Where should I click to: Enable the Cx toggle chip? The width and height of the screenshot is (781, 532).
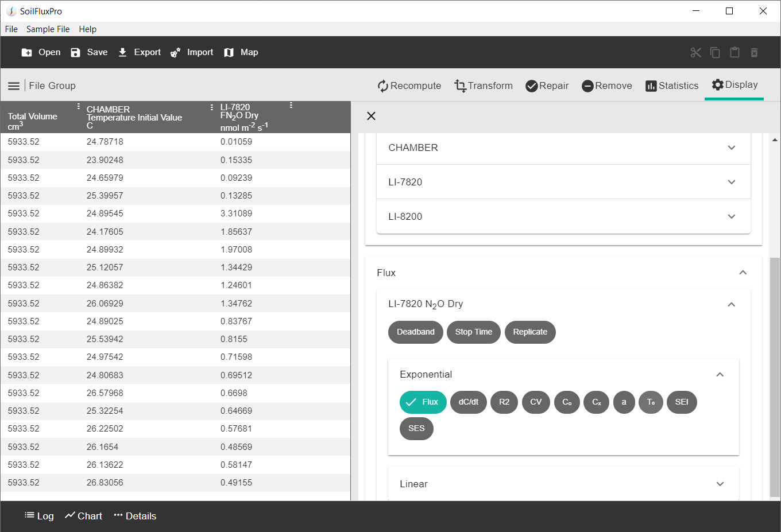[x=597, y=402]
